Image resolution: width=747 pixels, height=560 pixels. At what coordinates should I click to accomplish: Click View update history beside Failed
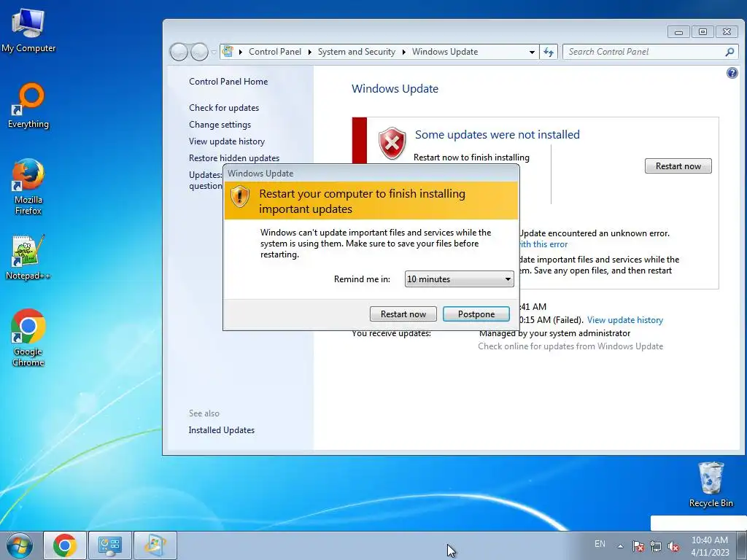[x=625, y=320]
